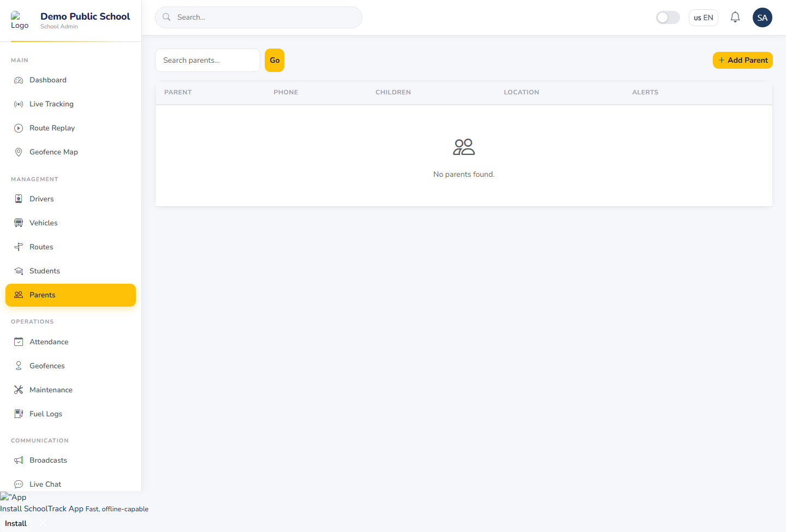Open the EN language selector
Screen dimensions: 786x532
pos(704,17)
